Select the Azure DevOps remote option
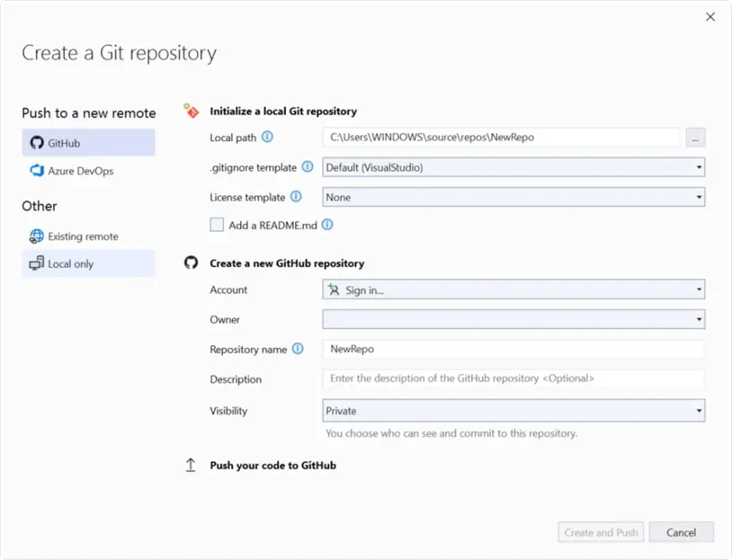 (80, 171)
